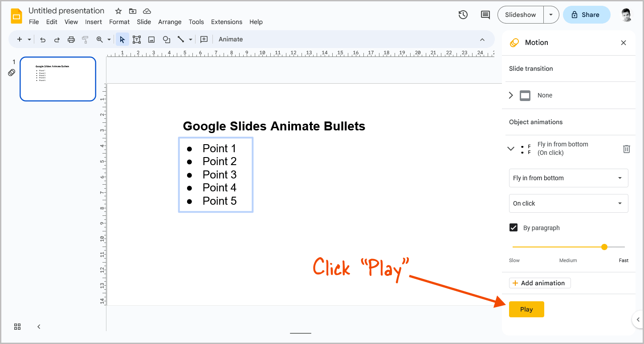Open the Fly in from bottom dropdown
The image size is (644, 344).
click(x=568, y=178)
